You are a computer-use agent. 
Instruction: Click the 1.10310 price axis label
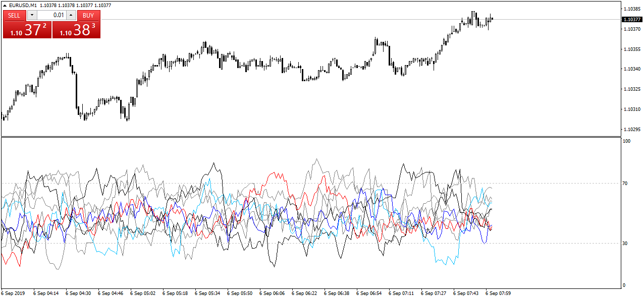point(632,109)
